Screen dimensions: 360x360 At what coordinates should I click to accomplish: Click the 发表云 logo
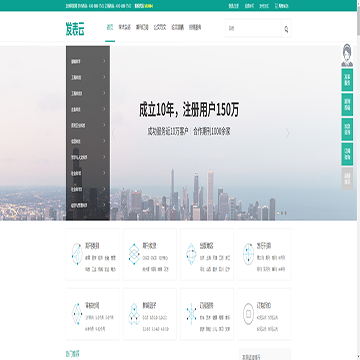(75, 29)
